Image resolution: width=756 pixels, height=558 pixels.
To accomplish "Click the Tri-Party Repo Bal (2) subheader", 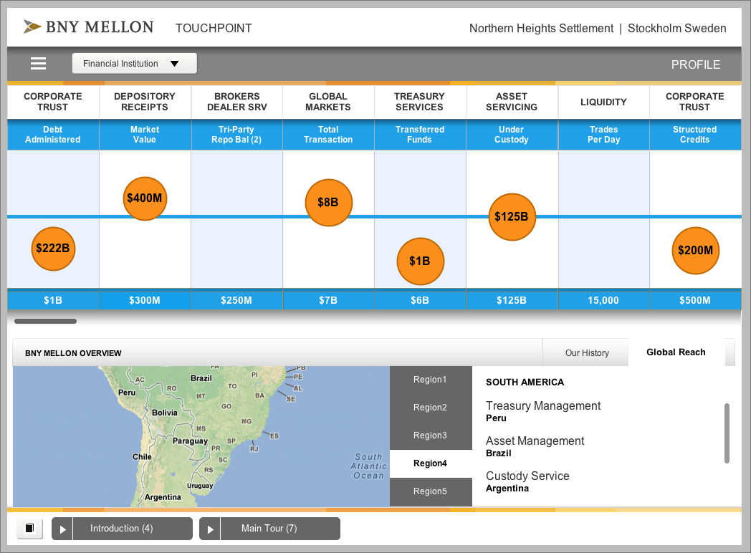I will pyautogui.click(x=236, y=135).
